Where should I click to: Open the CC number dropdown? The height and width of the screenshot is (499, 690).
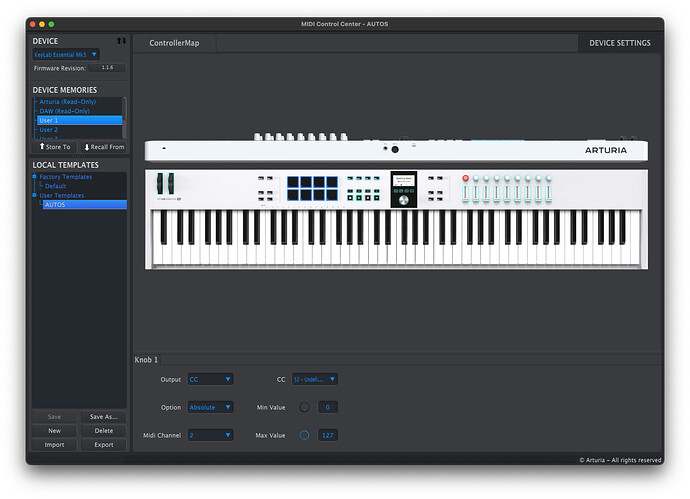315,379
